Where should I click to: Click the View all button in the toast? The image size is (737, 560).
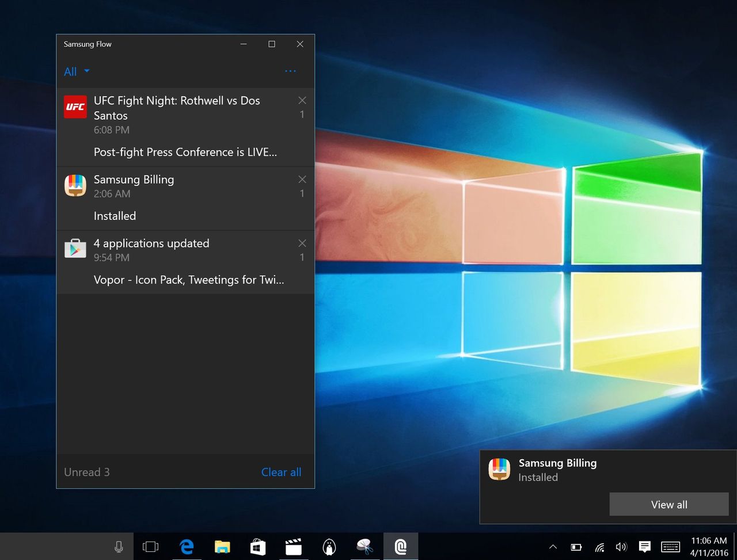[x=669, y=505]
